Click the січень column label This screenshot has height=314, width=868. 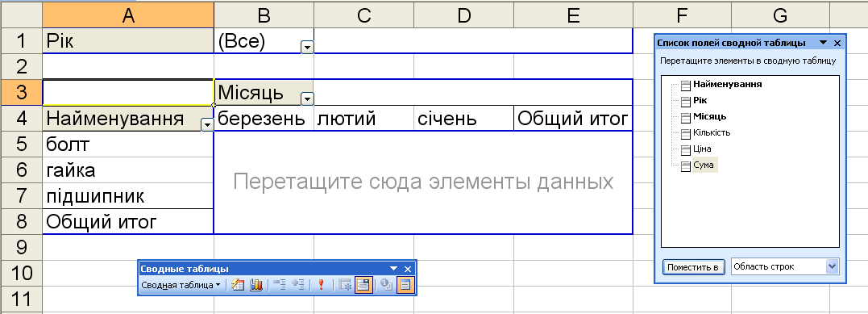pyautogui.click(x=463, y=118)
